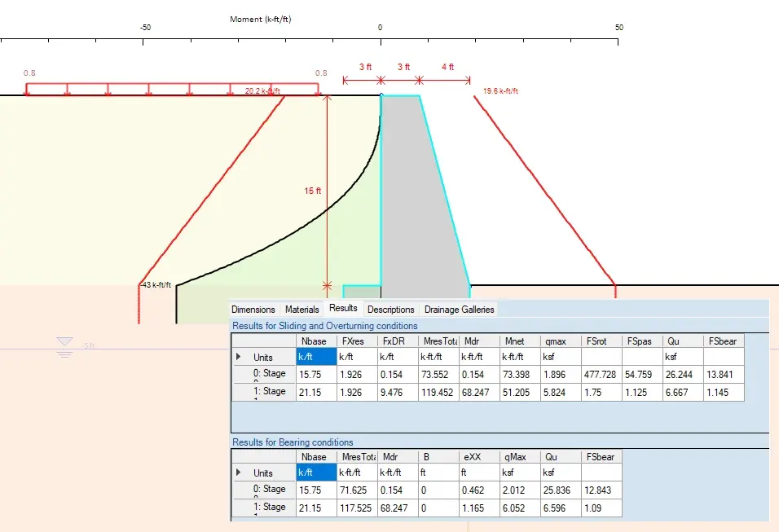
Task: Click the Qu value 26.244
Action: coord(683,375)
